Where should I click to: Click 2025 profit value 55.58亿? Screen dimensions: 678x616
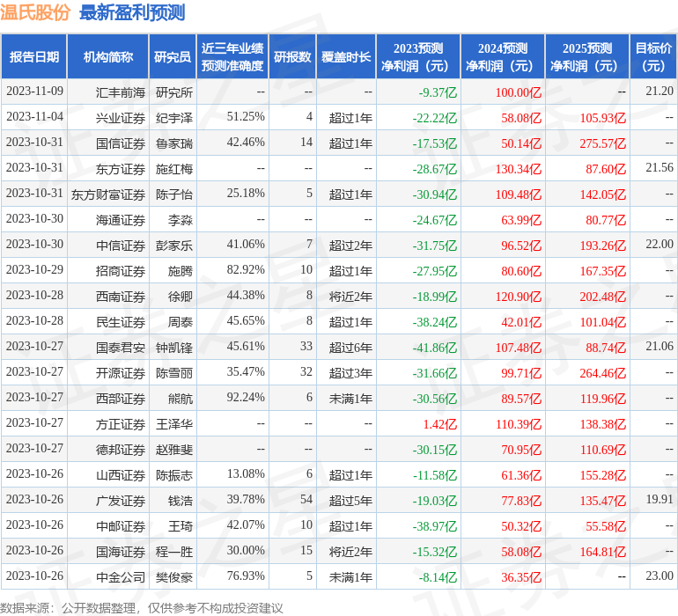click(606, 526)
